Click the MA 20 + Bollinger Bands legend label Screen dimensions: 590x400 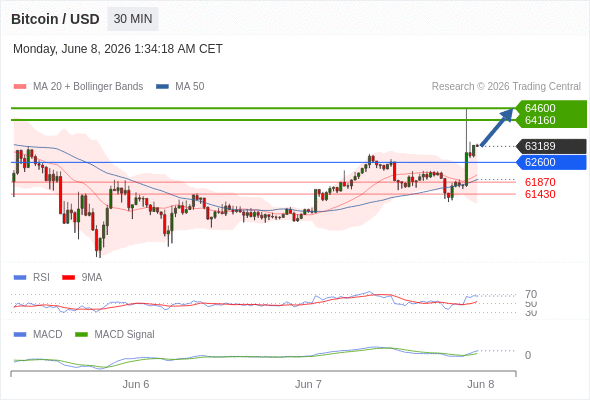(88, 87)
